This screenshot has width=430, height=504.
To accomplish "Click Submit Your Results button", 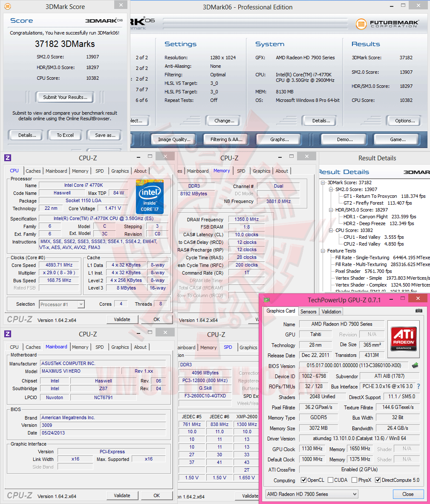I will (65, 97).
